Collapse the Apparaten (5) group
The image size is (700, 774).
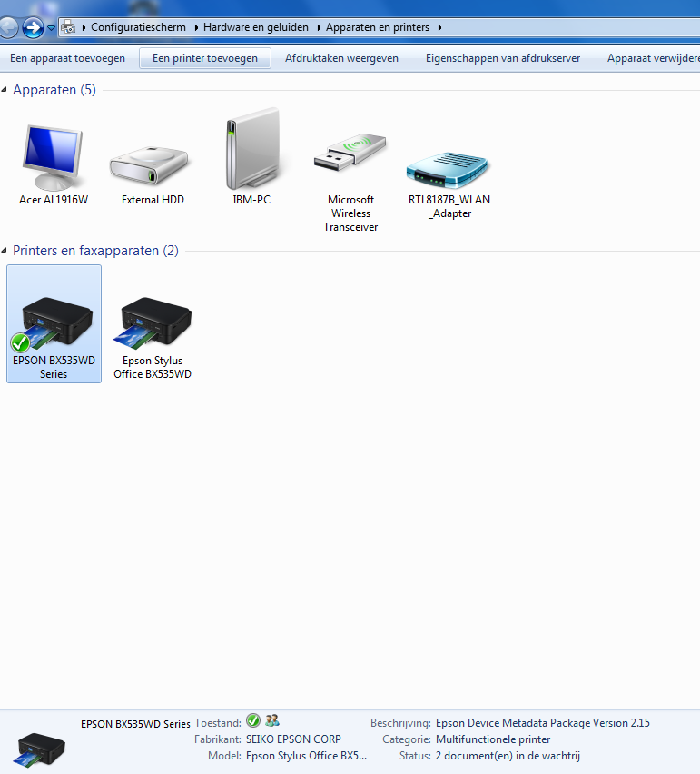[4, 90]
